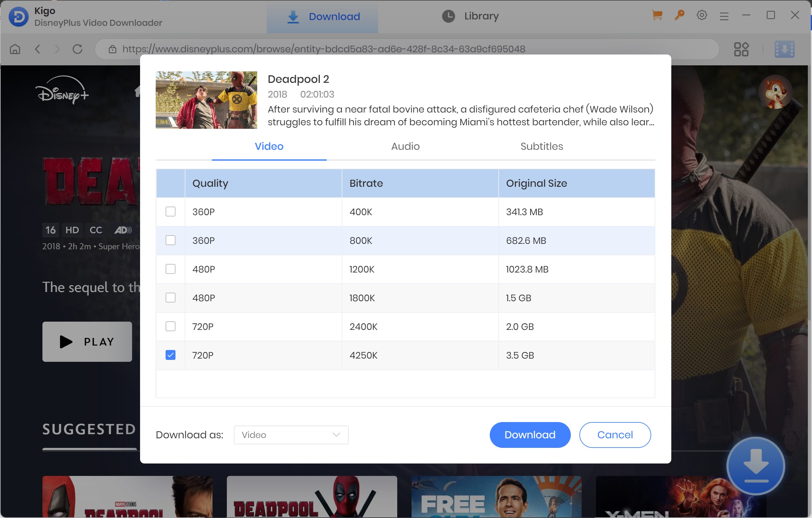Open the X-Men suggested card

[681, 496]
